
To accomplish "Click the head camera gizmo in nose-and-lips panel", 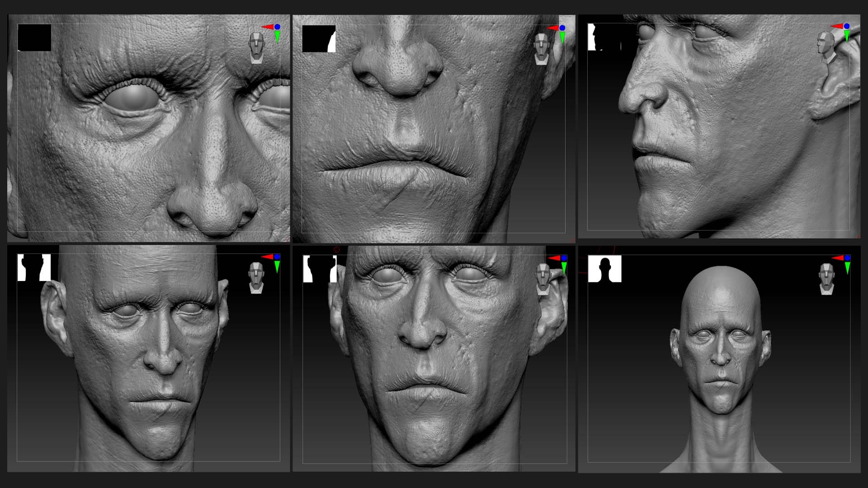I will point(542,49).
